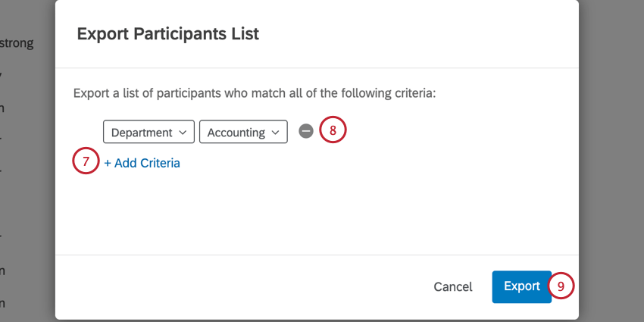Click the word Accounting in the second dropdown

pos(236,133)
